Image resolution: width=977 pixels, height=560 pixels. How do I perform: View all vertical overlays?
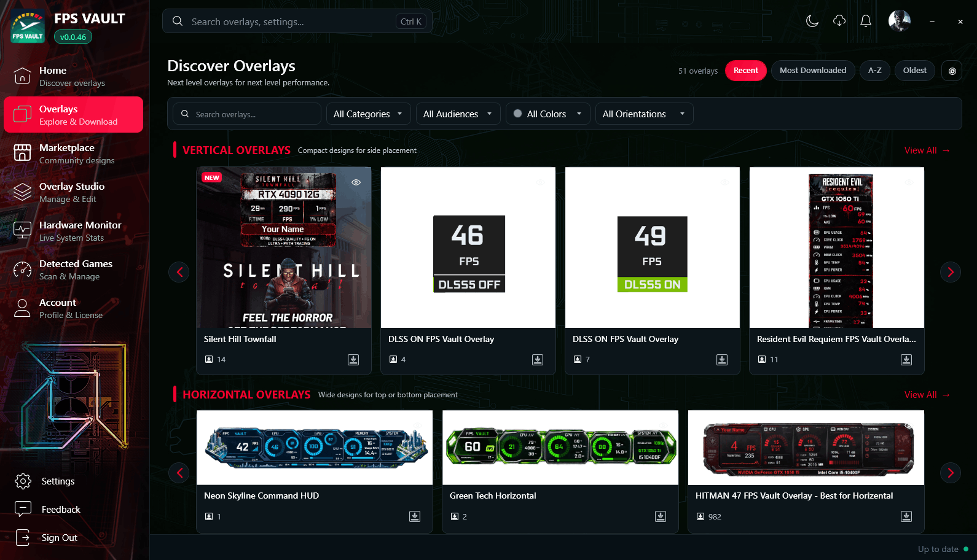[x=927, y=150]
